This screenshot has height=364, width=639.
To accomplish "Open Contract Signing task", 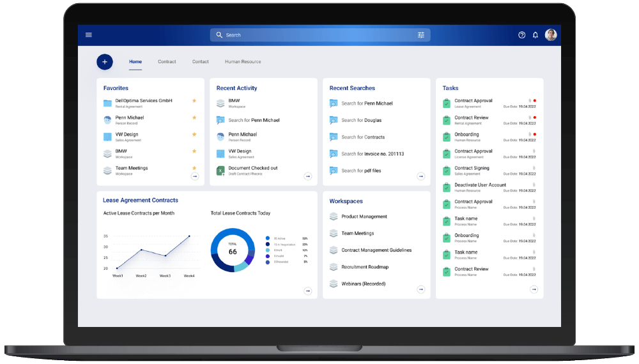I will pos(472,168).
